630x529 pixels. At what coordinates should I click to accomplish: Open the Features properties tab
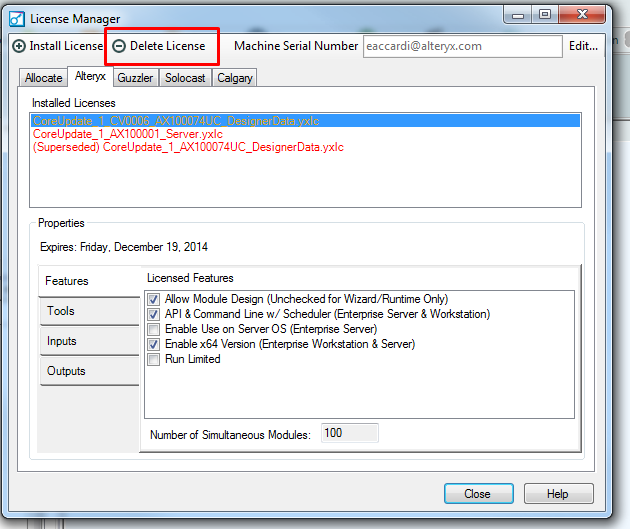point(89,281)
